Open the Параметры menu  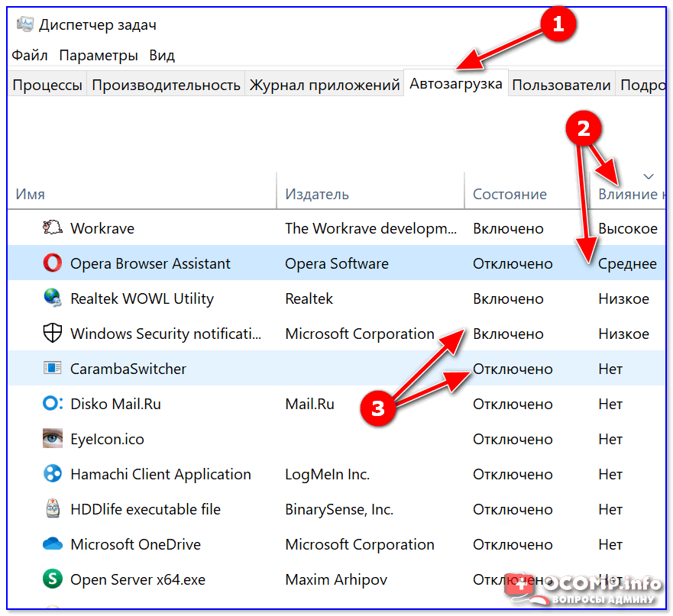click(x=99, y=55)
